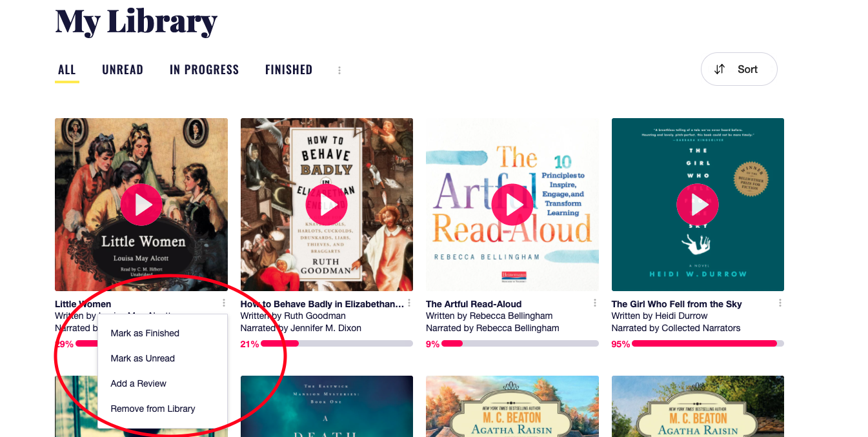Click 'Written by Ruth Goodman' text
Screen dimensions: 868x437
293,316
